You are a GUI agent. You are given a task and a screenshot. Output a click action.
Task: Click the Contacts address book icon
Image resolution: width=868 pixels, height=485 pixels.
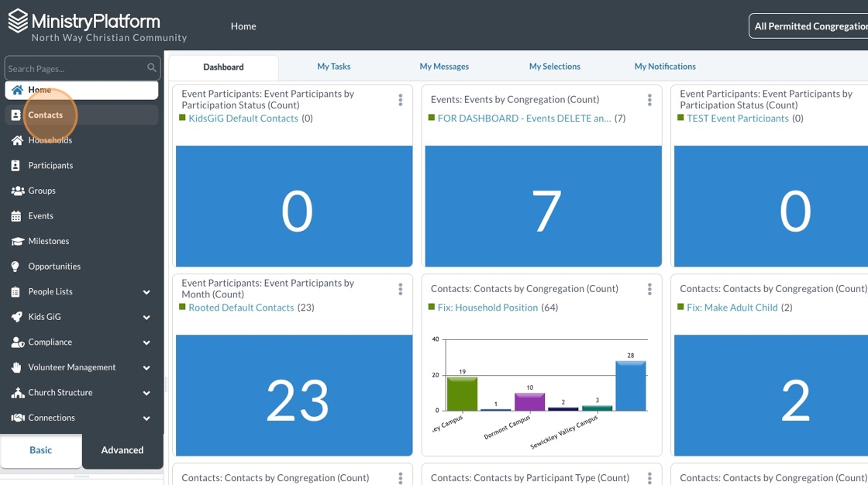[16, 115]
